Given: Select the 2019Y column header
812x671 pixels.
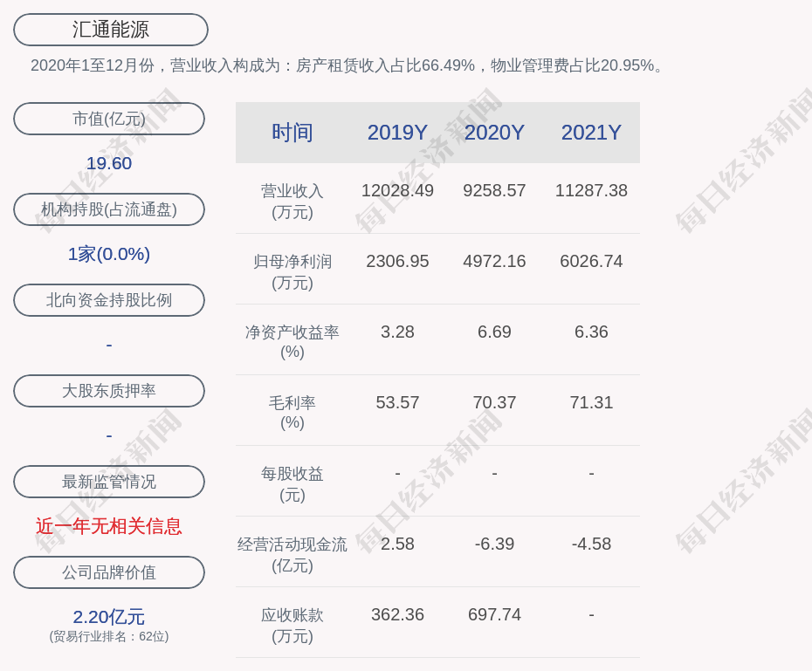Looking at the screenshot, I should pos(397,133).
